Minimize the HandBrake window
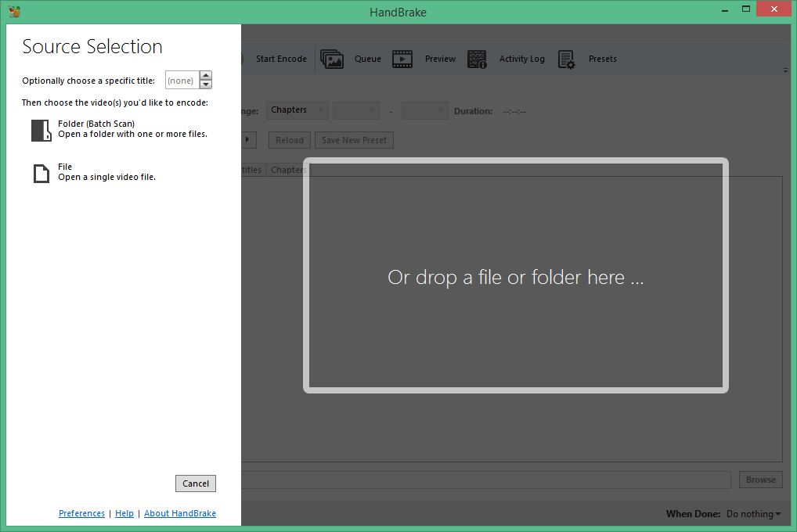Viewport: 797px width, 532px height. click(725, 10)
